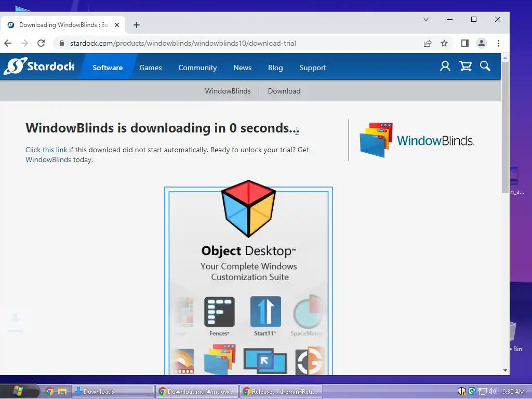Switch to Downloading WindowBlinds taskbar button
The image size is (532, 399).
(197, 391)
